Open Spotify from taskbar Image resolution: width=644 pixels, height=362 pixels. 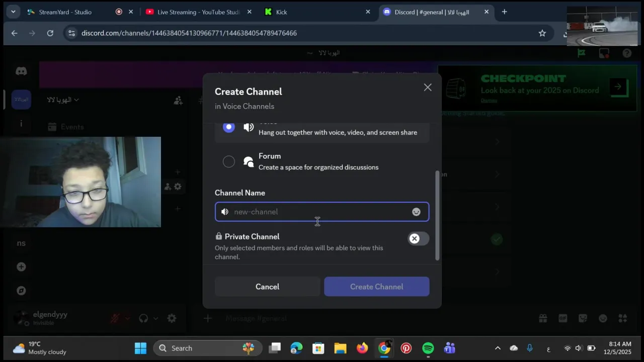pyautogui.click(x=428, y=348)
